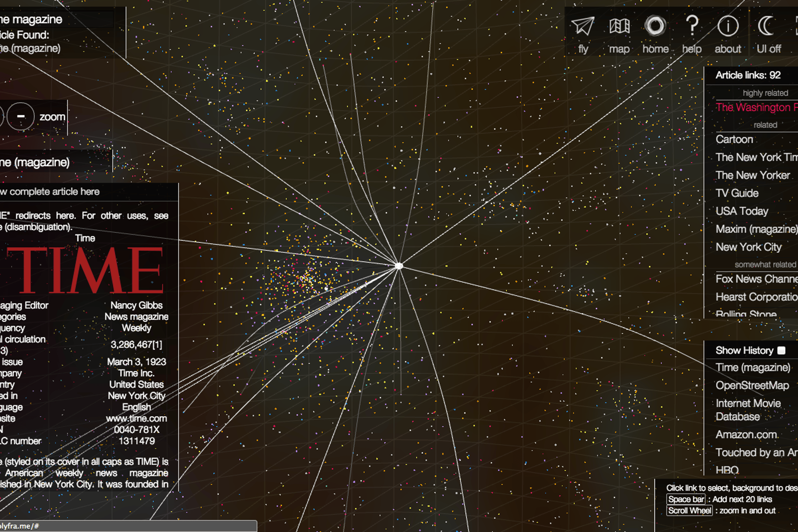Toggle UI off moon icon
The height and width of the screenshot is (532, 798).
click(766, 26)
